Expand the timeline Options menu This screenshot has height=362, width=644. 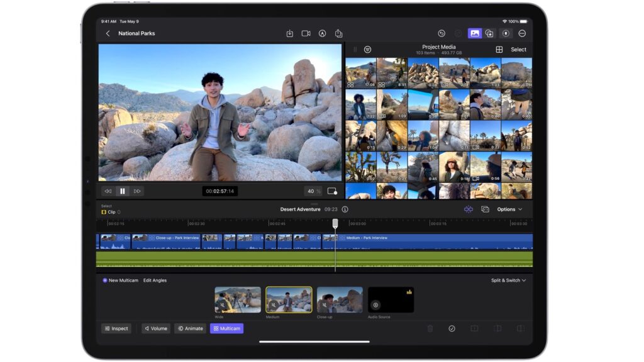click(x=509, y=209)
